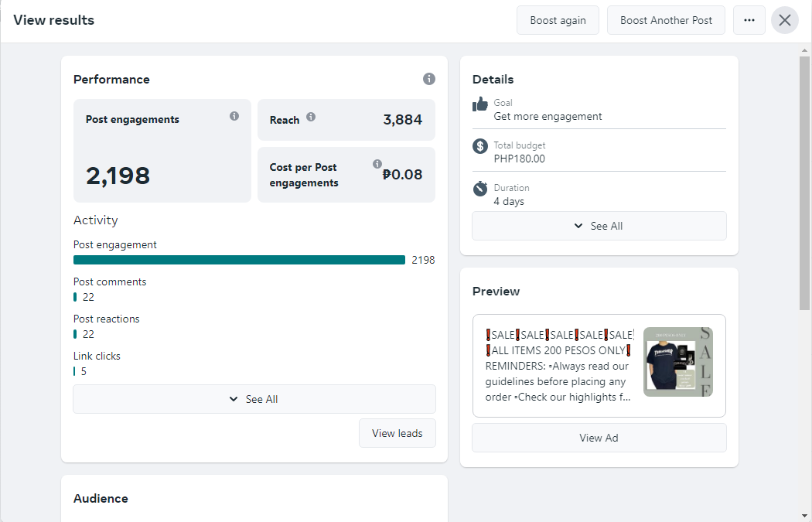This screenshot has width=812, height=522.
Task: Open the ad preview shirt thumbnail
Action: click(x=678, y=362)
